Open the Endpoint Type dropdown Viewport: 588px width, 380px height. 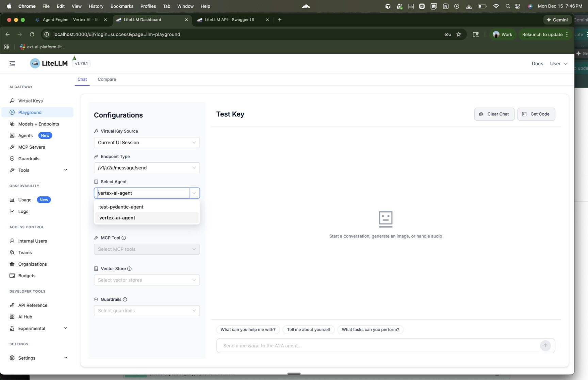[x=147, y=168]
